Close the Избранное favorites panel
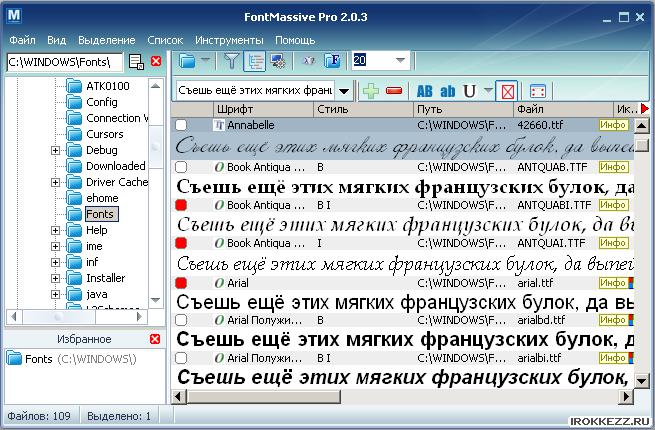The width and height of the screenshot is (655, 430). tap(155, 338)
